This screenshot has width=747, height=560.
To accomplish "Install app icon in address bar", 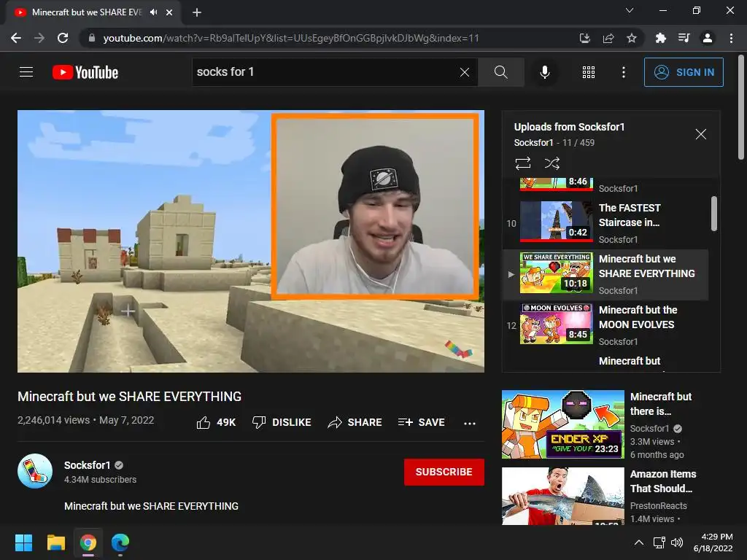I will pyautogui.click(x=584, y=38).
